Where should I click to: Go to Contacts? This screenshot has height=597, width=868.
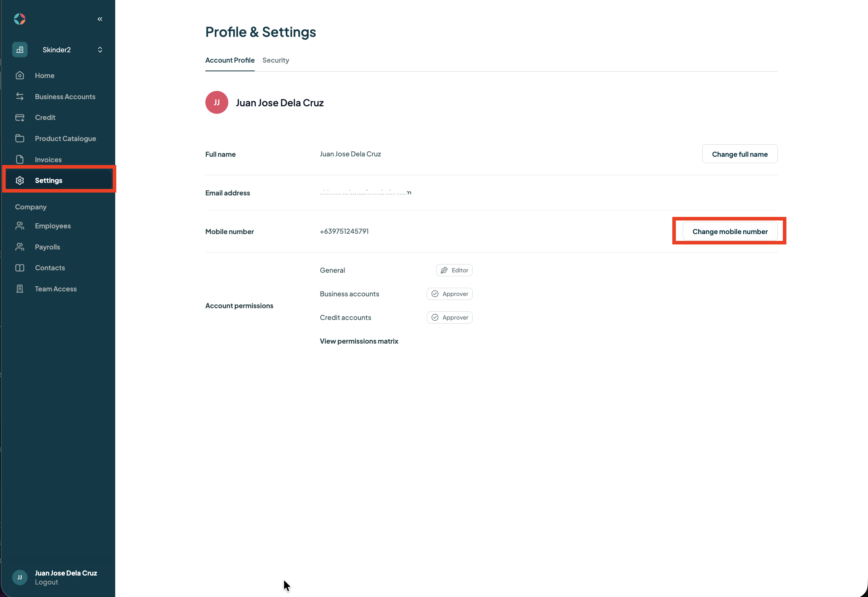[x=58, y=268]
